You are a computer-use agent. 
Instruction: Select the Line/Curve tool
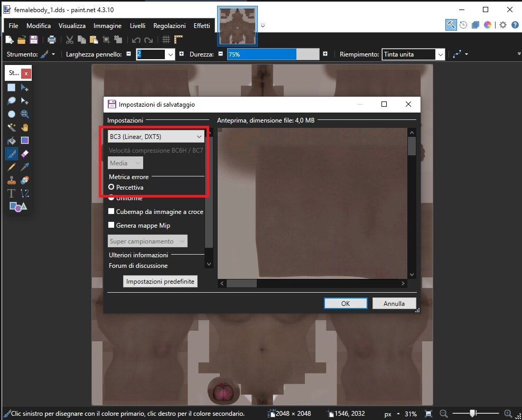25,193
